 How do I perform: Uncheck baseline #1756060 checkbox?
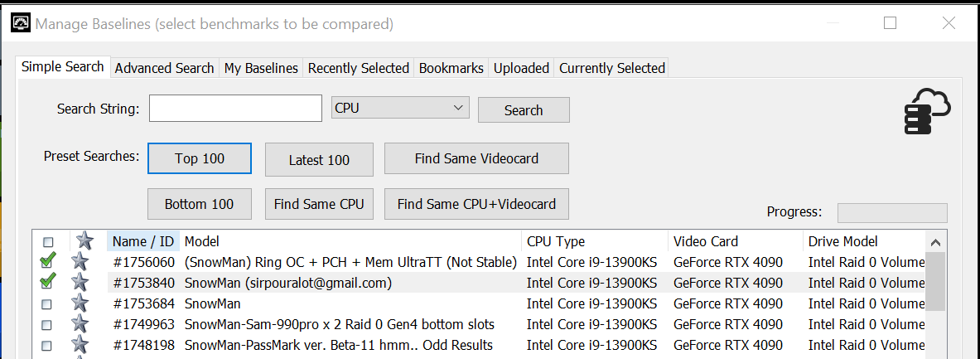(47, 261)
